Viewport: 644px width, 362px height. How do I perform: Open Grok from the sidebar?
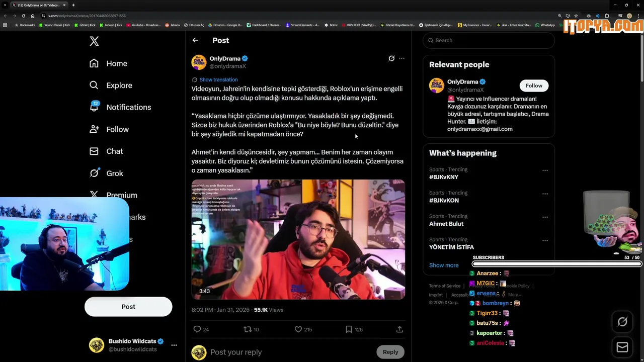(106, 173)
